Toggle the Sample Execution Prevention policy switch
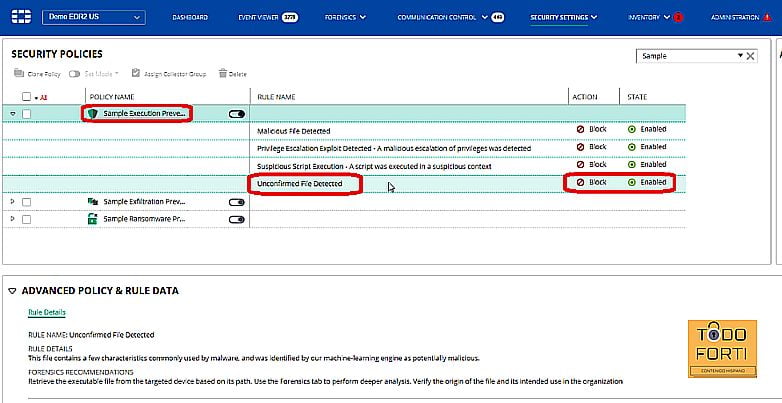This screenshot has height=403, width=782. pyautogui.click(x=236, y=114)
